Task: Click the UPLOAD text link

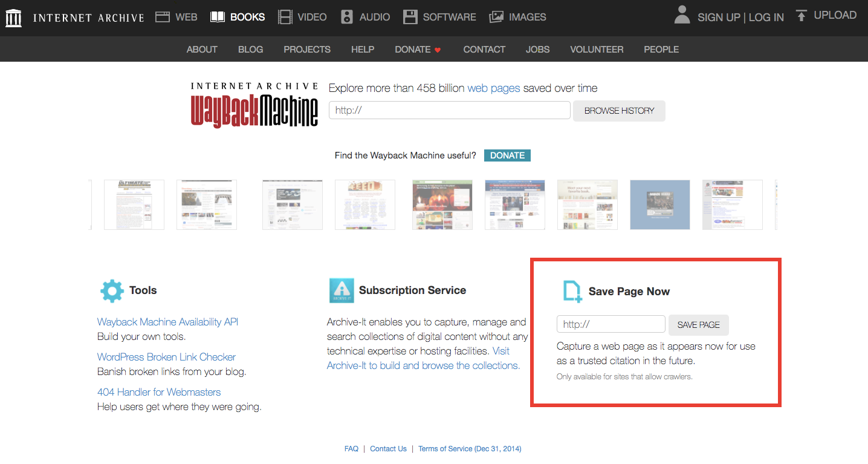Action: [x=835, y=15]
